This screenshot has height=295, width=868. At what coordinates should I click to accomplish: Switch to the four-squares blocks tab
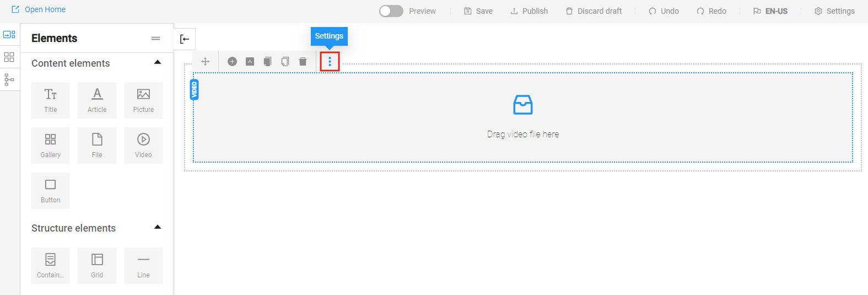tap(9, 57)
